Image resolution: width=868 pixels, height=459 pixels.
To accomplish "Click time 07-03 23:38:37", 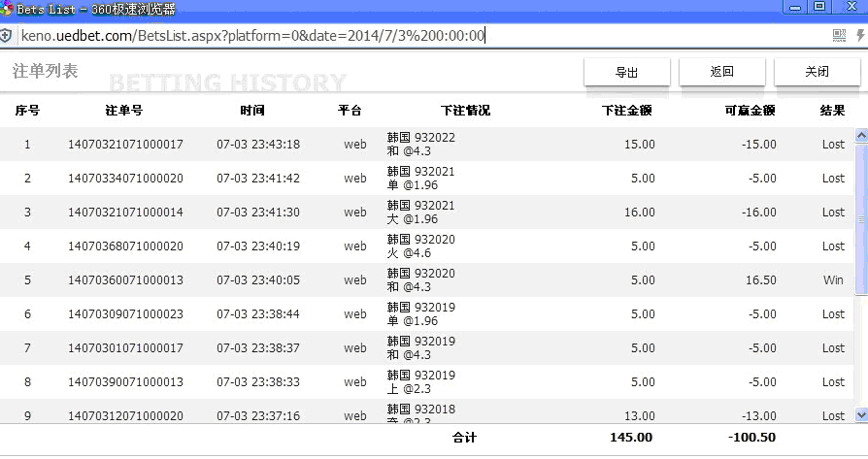I will point(258,348).
